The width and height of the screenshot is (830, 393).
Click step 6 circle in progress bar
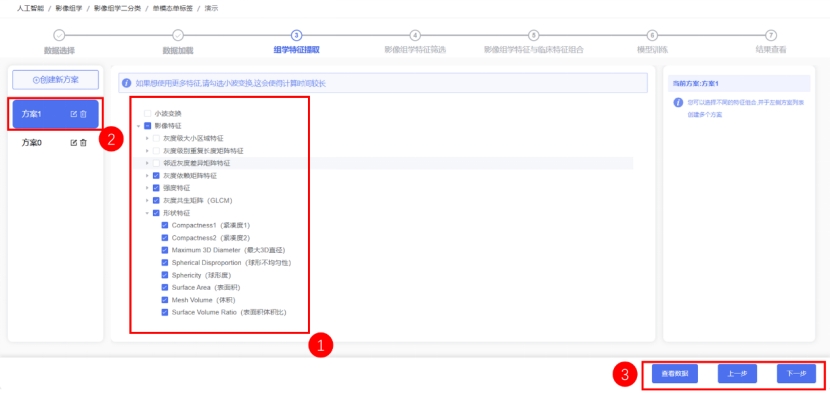tap(652, 35)
